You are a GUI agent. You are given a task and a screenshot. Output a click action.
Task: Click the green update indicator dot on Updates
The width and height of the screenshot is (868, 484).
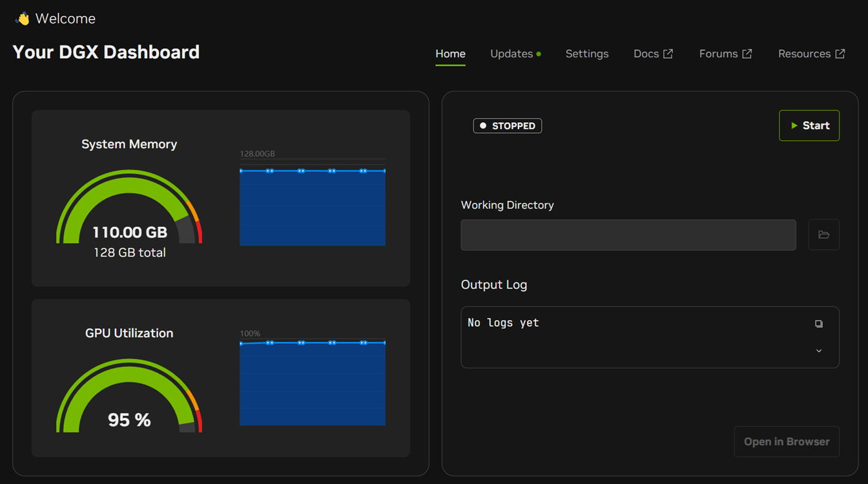(539, 54)
